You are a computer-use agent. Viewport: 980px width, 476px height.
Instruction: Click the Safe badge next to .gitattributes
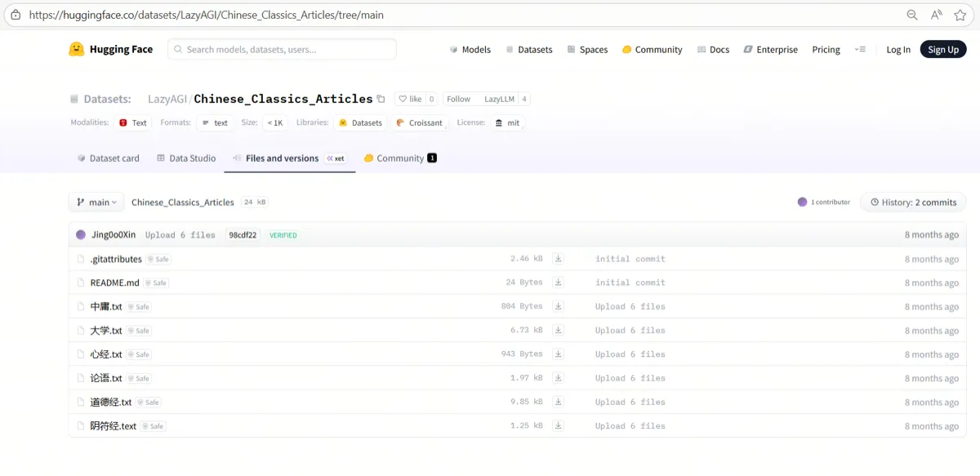[158, 259]
